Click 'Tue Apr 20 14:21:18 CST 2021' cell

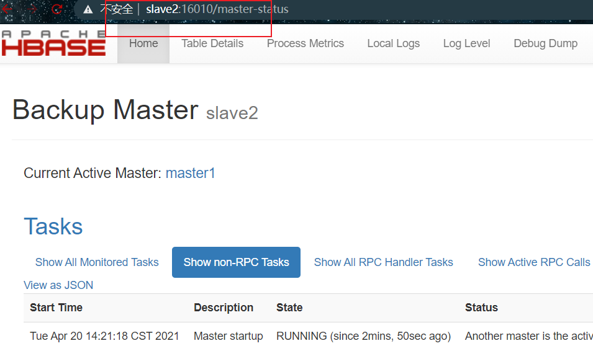tap(105, 336)
